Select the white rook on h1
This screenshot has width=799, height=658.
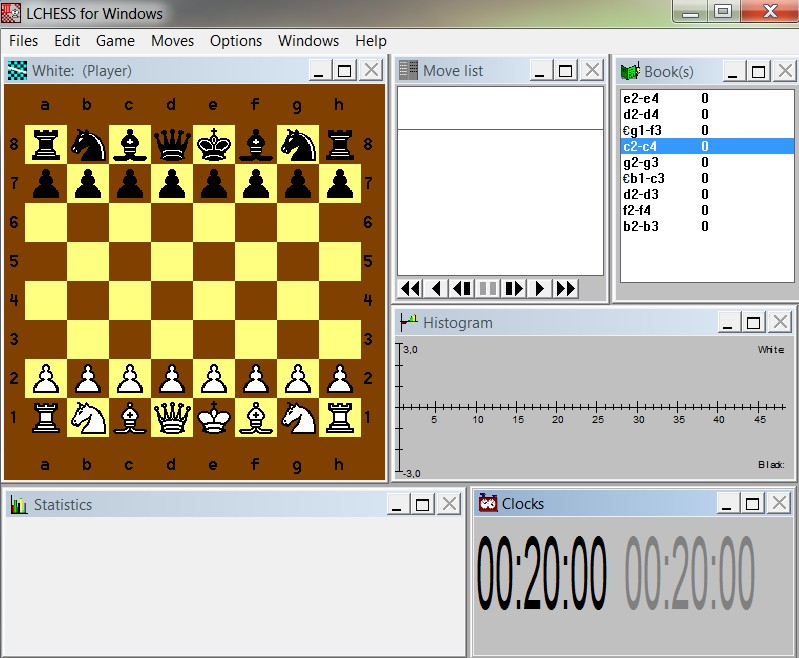[340, 418]
